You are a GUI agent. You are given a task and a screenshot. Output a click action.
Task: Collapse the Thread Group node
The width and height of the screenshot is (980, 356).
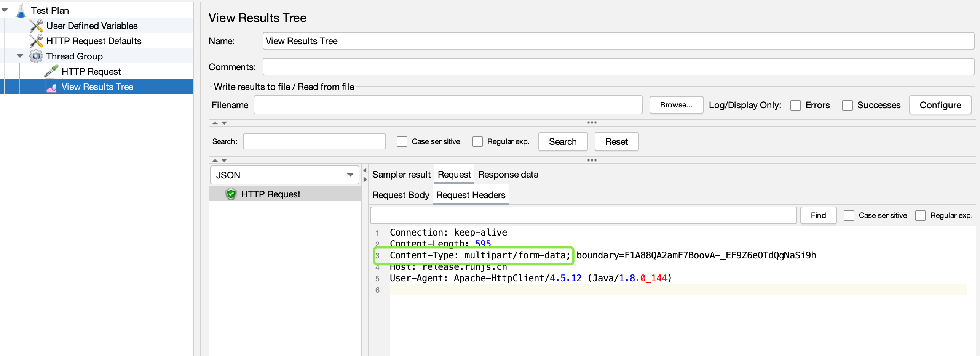click(x=20, y=56)
